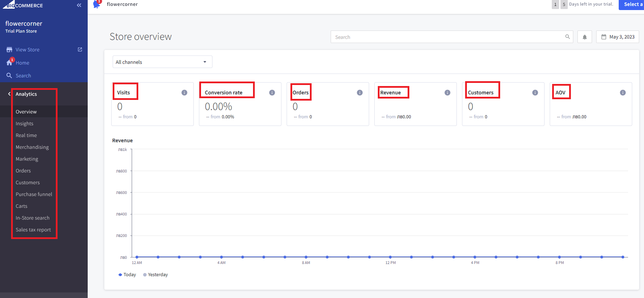This screenshot has width=644, height=298.
Task: Open View Store external link icon
Action: coord(80,50)
